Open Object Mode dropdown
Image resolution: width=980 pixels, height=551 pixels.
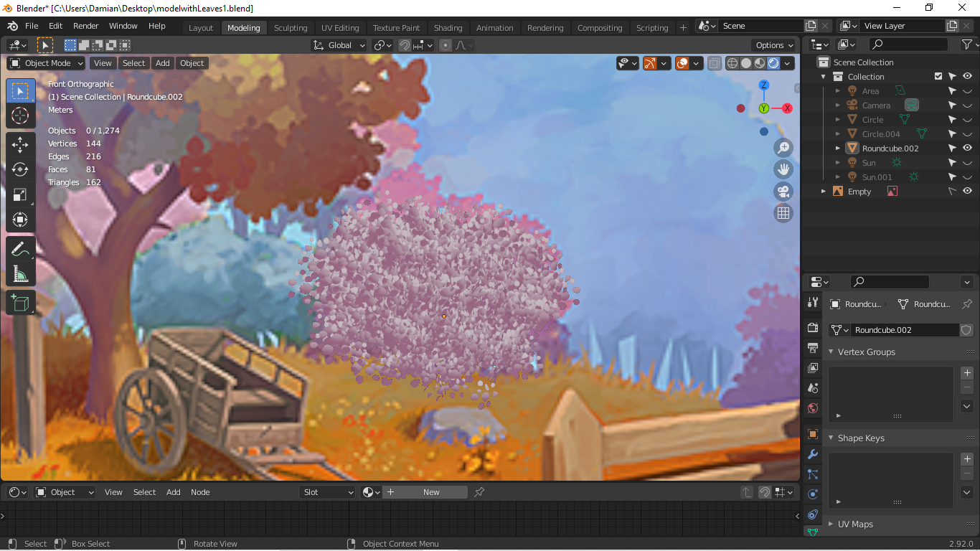[47, 63]
